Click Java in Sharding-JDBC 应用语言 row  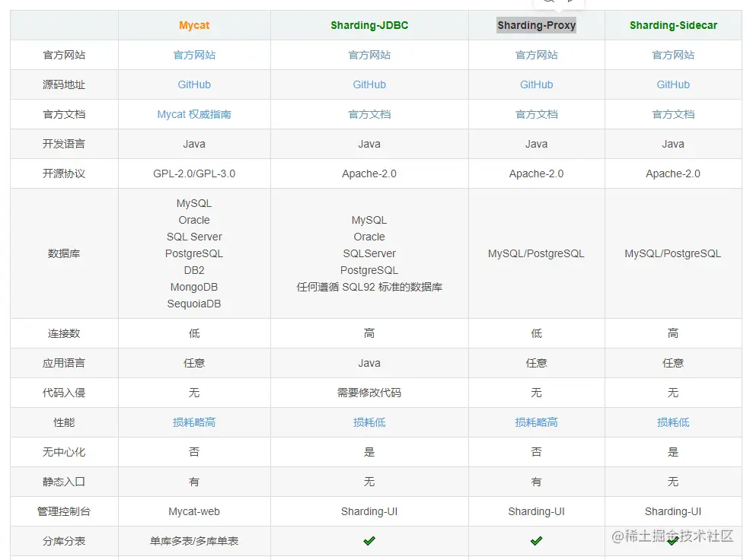369,363
